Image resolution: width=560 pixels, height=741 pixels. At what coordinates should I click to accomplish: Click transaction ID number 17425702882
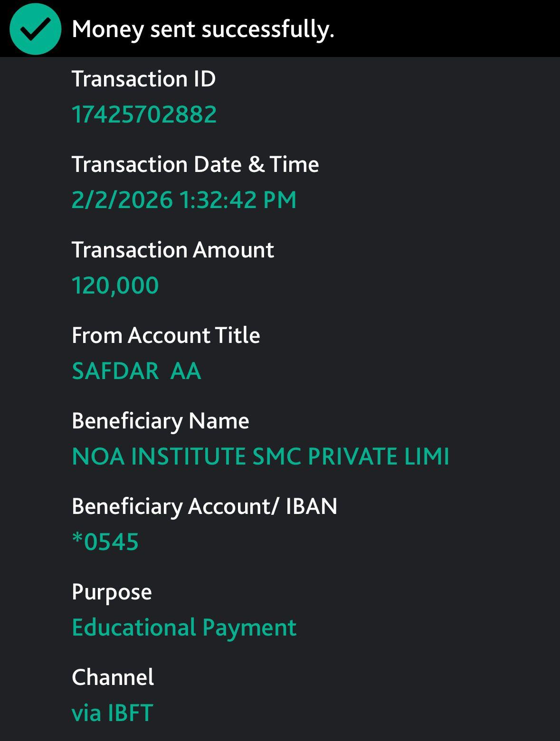pos(144,114)
